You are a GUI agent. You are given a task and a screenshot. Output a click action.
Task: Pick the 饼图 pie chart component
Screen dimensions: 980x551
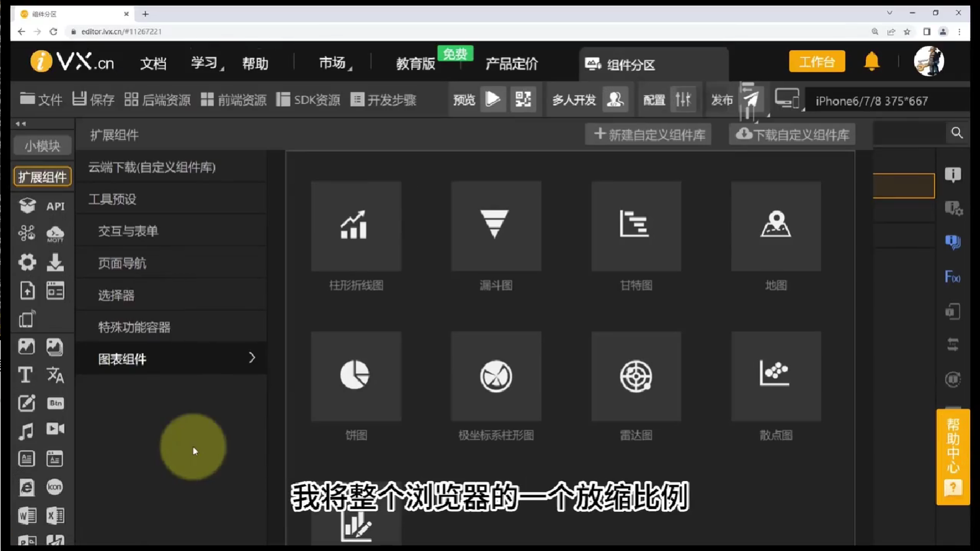pos(356,376)
